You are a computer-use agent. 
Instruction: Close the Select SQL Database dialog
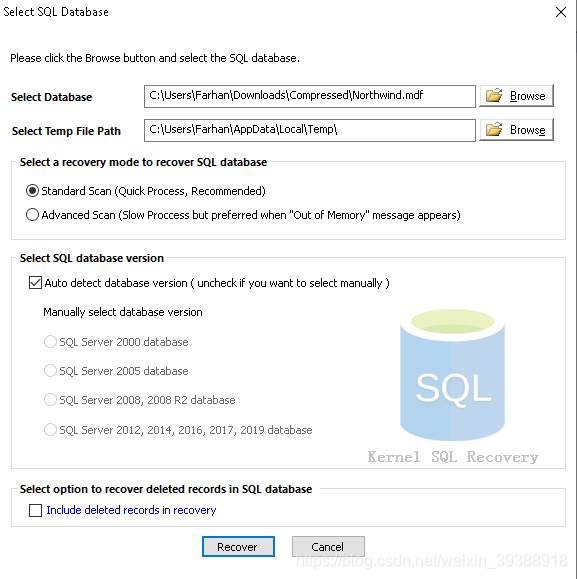(x=561, y=12)
